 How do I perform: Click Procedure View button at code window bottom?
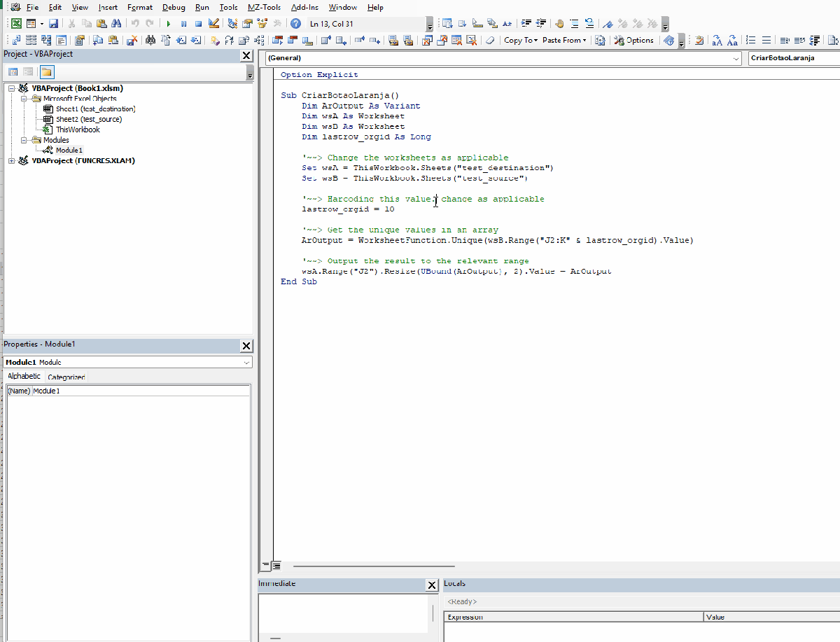266,566
